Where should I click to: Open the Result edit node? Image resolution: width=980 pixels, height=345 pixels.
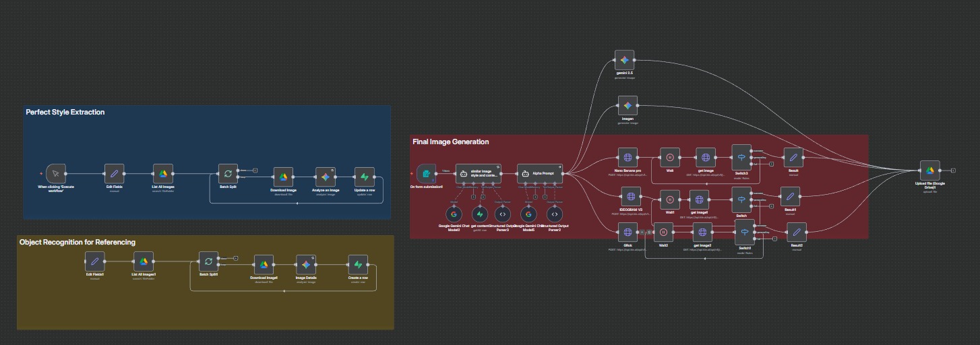coord(793,157)
